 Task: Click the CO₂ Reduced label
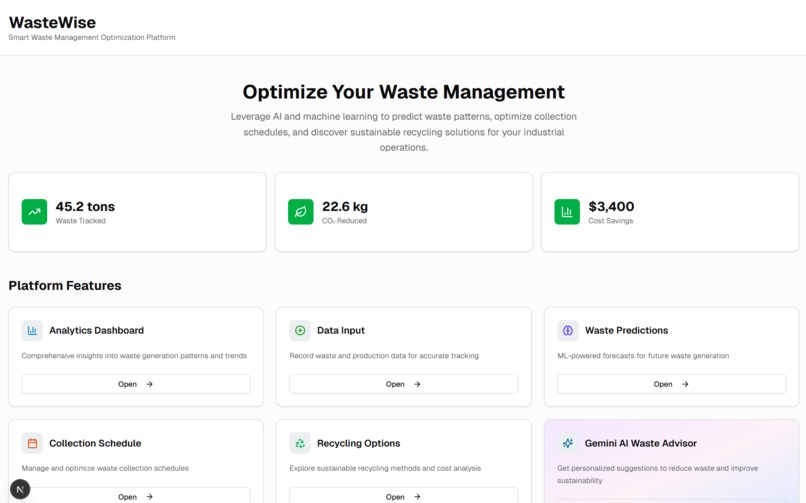(344, 221)
